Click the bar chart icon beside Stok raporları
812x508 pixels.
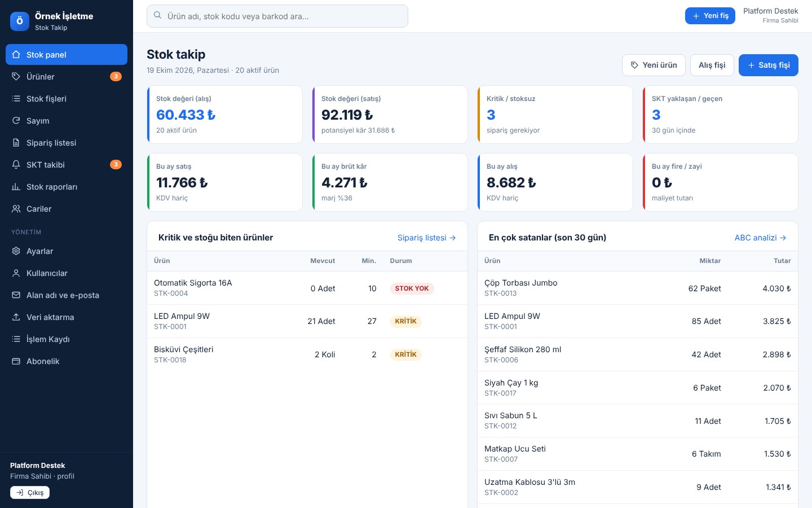(x=16, y=187)
